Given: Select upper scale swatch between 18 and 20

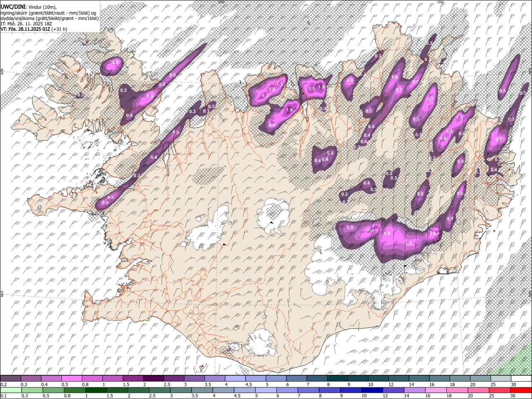Looking at the screenshot, I should point(460,379).
